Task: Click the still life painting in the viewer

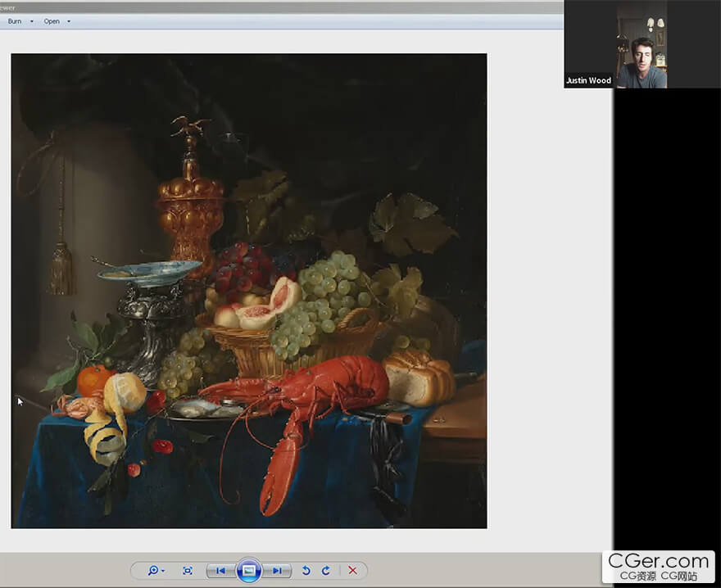Action: click(249, 291)
